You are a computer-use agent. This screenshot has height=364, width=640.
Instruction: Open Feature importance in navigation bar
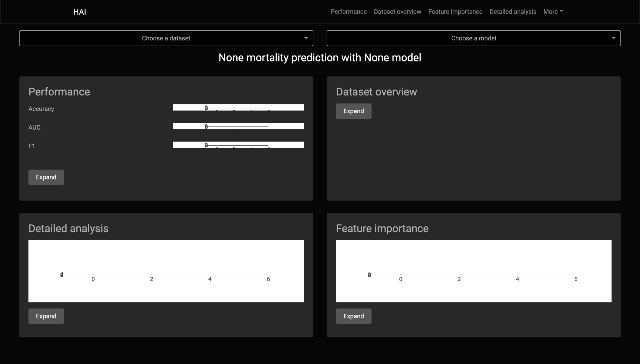click(x=455, y=12)
